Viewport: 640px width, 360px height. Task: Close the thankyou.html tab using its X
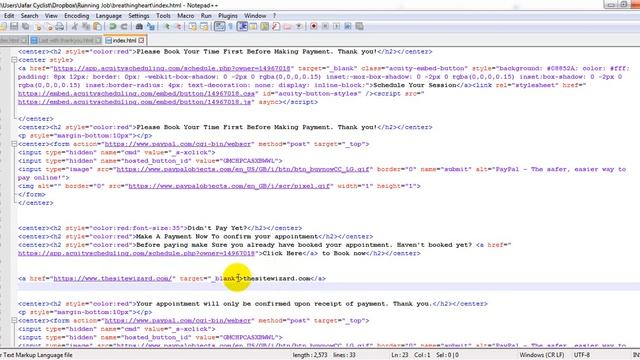pyautogui.click(x=98, y=40)
